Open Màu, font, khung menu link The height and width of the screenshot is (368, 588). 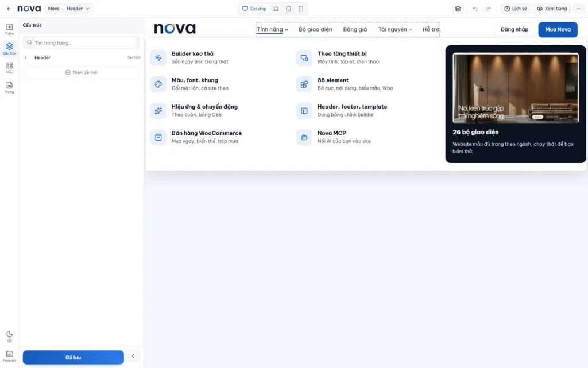point(195,80)
